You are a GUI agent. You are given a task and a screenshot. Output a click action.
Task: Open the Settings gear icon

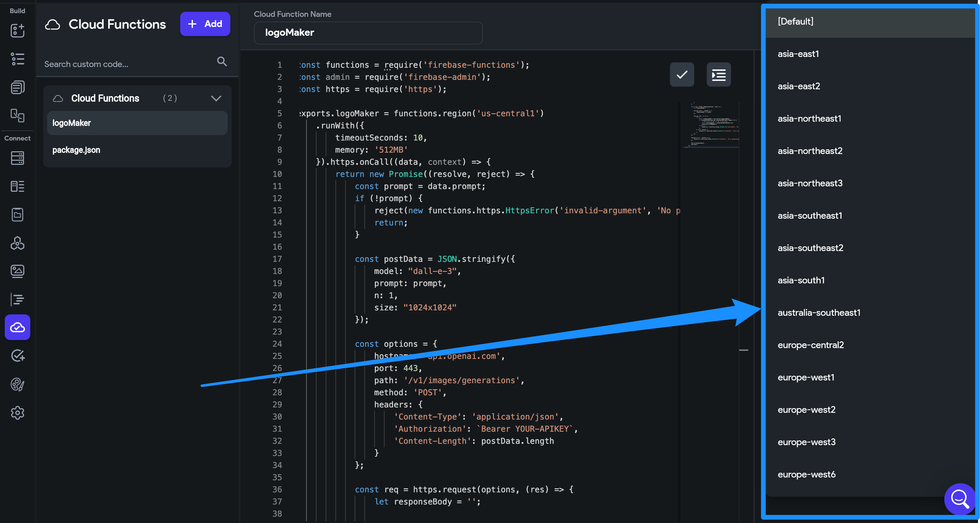(18, 412)
